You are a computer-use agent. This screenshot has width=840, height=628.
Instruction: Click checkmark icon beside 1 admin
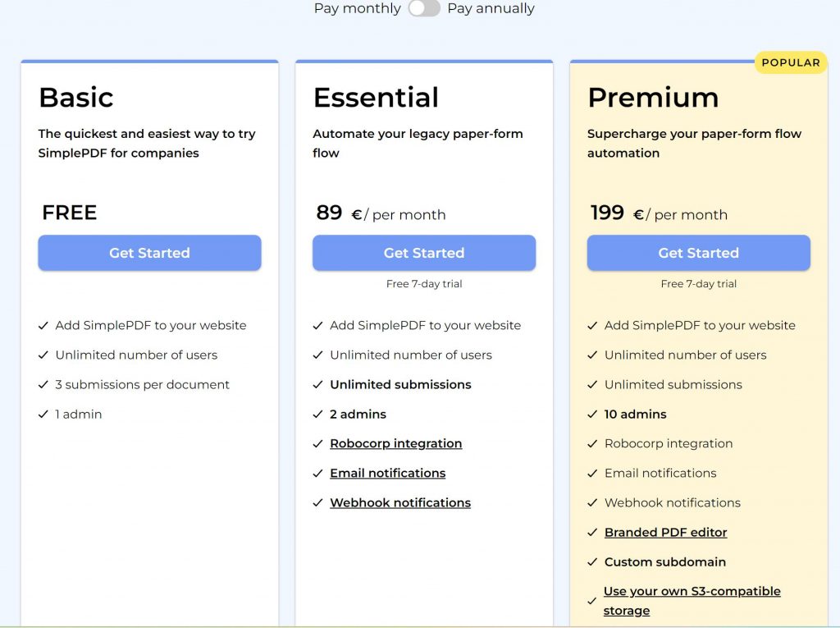[43, 414]
